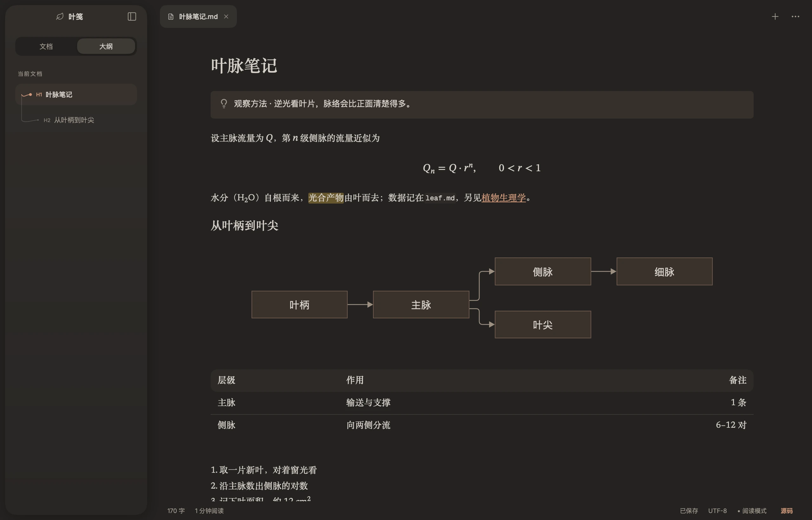Click the 备注 table header

[738, 380]
